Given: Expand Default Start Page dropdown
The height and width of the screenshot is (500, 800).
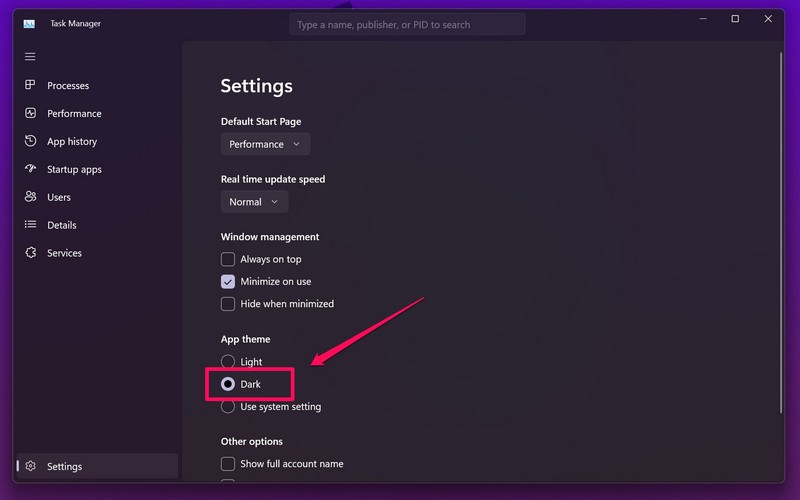Looking at the screenshot, I should [x=265, y=144].
